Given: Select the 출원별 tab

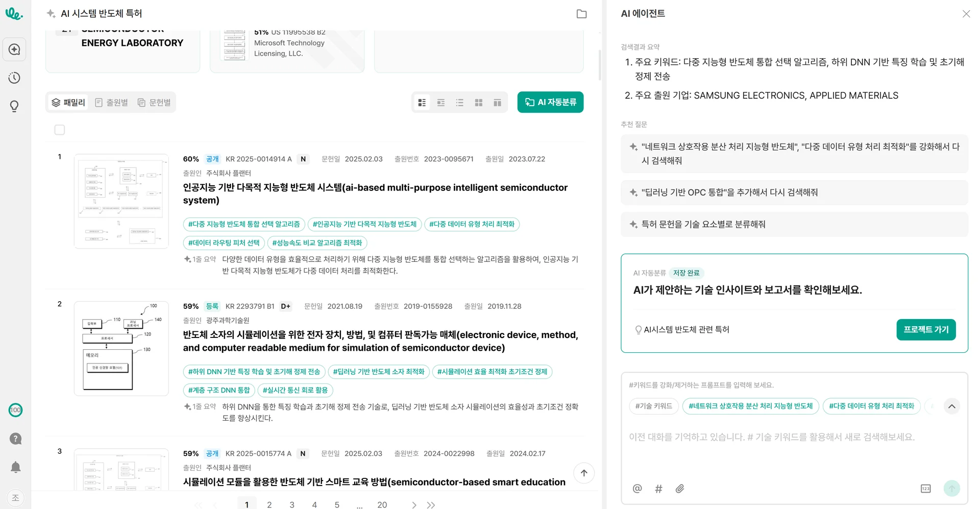Looking at the screenshot, I should point(111,103).
